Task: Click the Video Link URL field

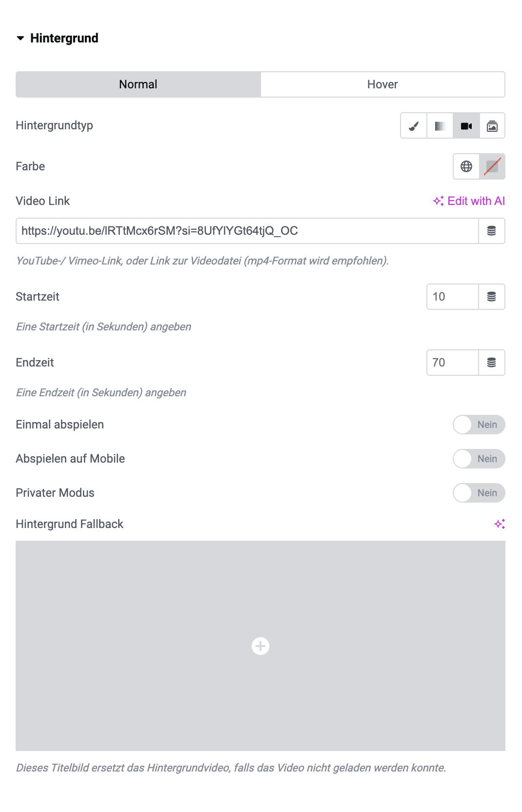Action: [x=247, y=231]
